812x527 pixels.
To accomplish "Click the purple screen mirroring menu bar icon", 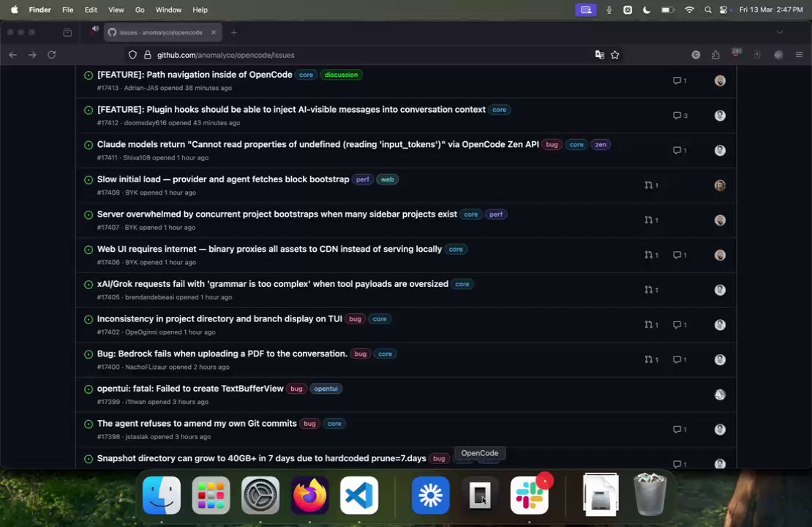I will [586, 10].
